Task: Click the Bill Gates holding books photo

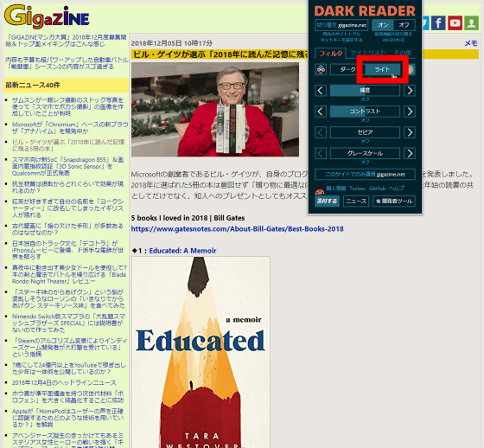Action: coord(215,109)
